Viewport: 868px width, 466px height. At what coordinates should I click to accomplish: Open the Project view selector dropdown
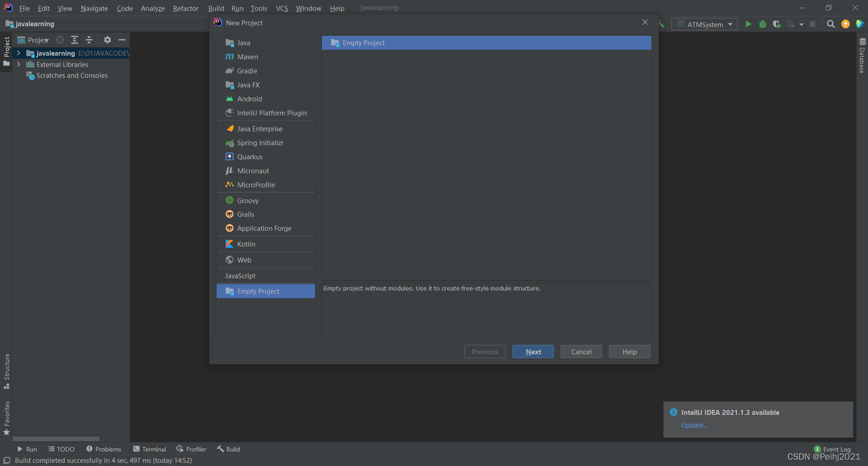coord(33,40)
